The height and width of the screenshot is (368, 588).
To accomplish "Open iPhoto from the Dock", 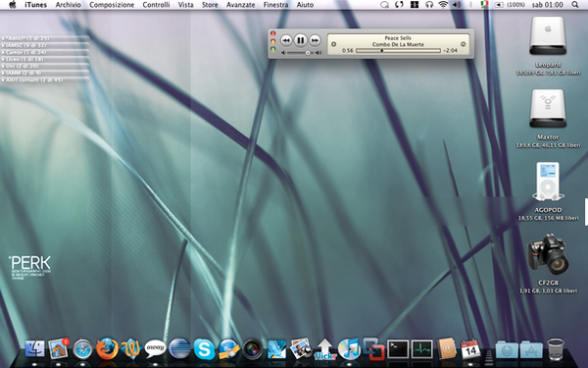I will pos(301,348).
